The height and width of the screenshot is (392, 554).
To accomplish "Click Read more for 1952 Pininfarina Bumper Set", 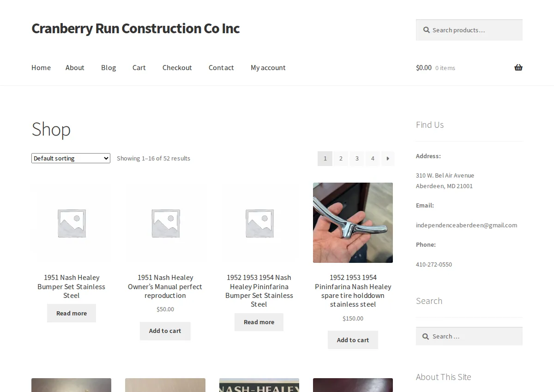I will point(259,322).
